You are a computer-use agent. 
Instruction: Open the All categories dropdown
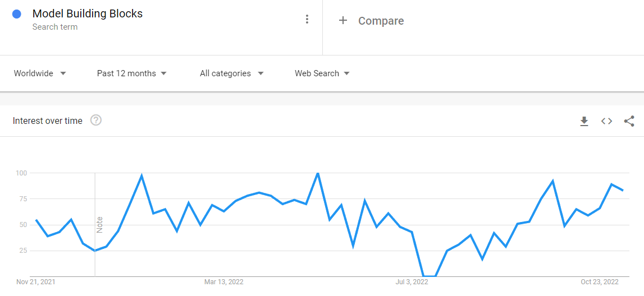click(231, 73)
